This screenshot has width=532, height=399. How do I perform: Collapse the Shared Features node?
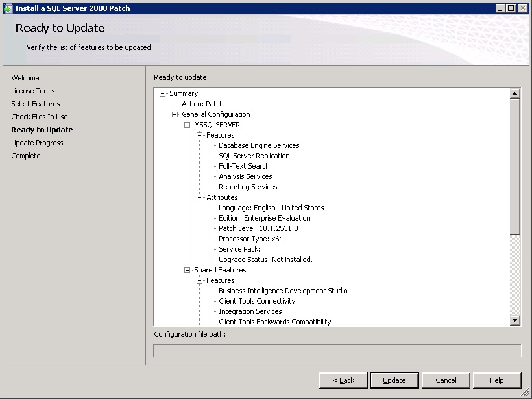[187, 270]
